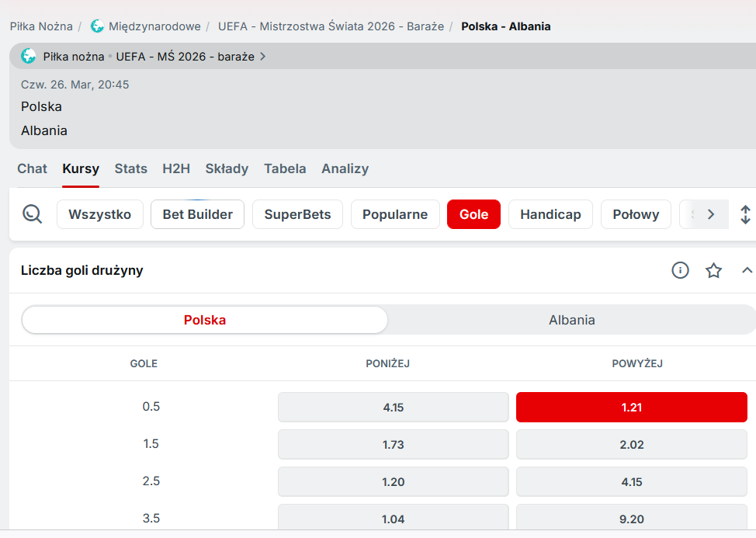
Task: Show the Handicap markets filter
Action: click(x=550, y=214)
